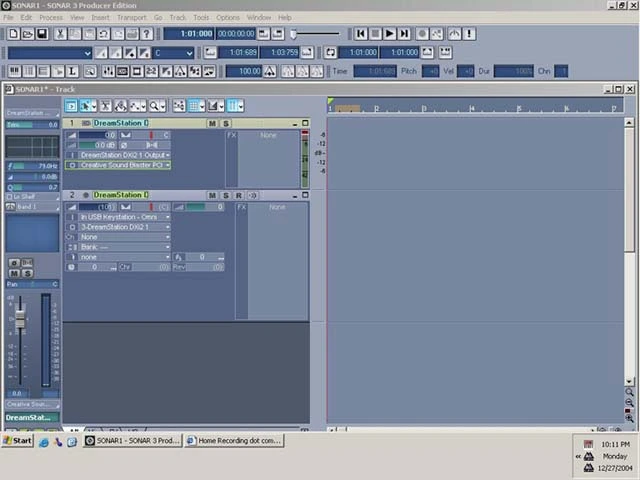This screenshot has height=480, width=640.
Task: Create a new project with the New icon
Action: pos(13,34)
